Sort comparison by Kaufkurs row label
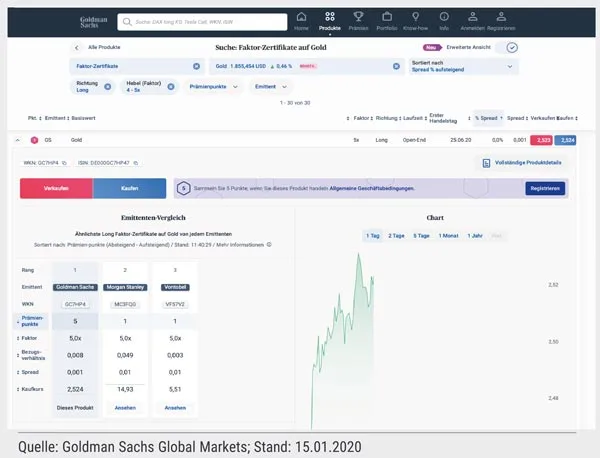The width and height of the screenshot is (600, 458). point(30,389)
